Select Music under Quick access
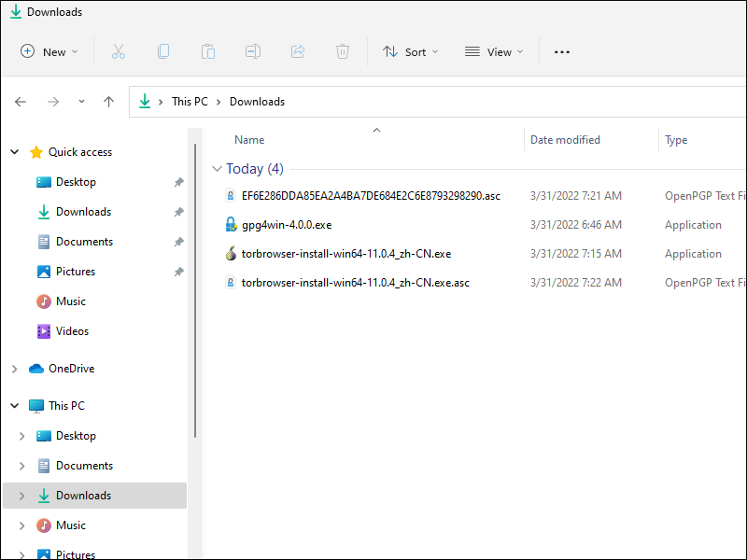The height and width of the screenshot is (560, 747). [70, 301]
